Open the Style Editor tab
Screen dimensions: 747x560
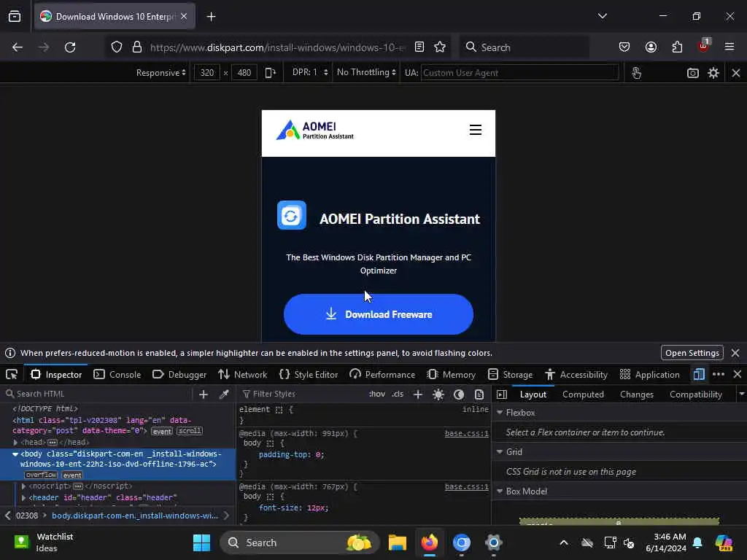click(x=309, y=375)
